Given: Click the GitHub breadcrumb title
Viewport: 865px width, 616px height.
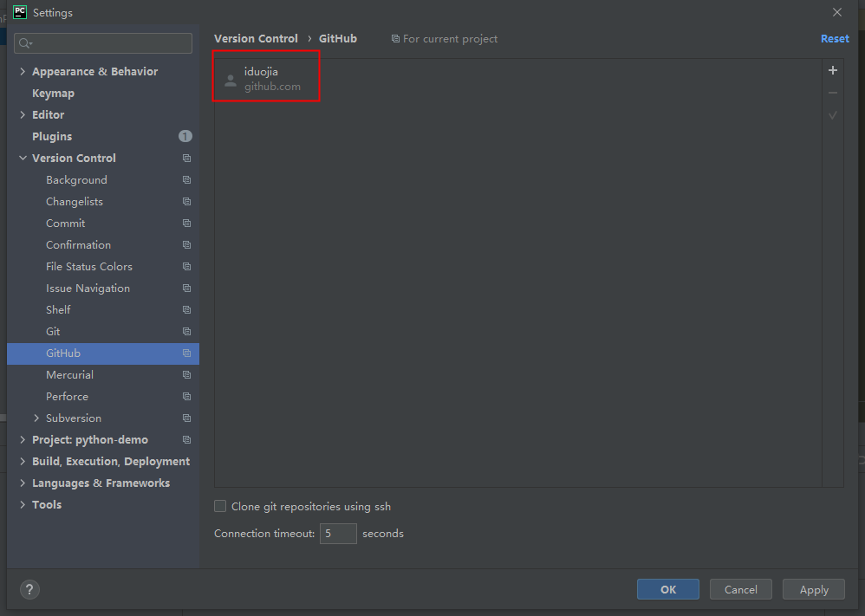Looking at the screenshot, I should tap(338, 39).
